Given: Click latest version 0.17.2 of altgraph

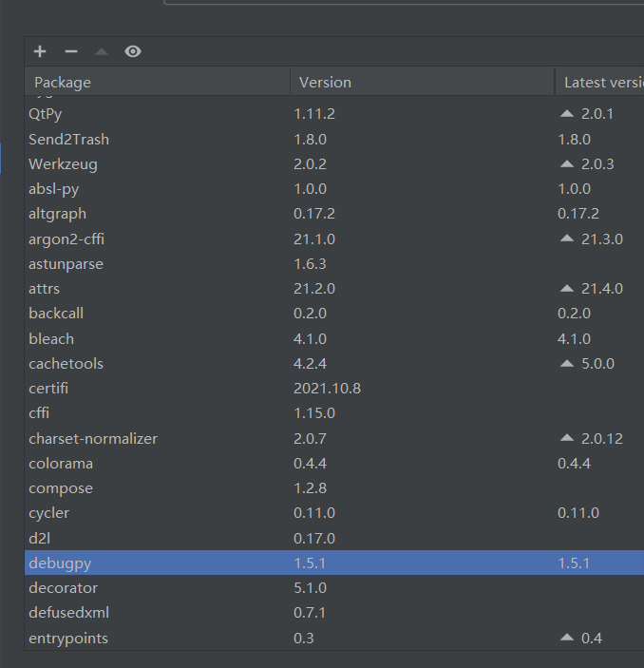Looking at the screenshot, I should click(578, 214).
